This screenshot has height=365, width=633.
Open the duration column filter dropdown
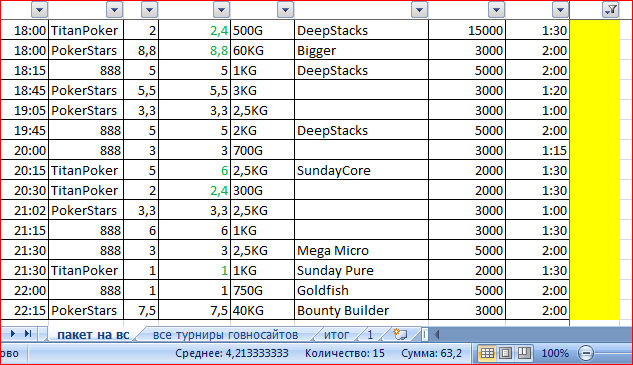tap(560, 10)
